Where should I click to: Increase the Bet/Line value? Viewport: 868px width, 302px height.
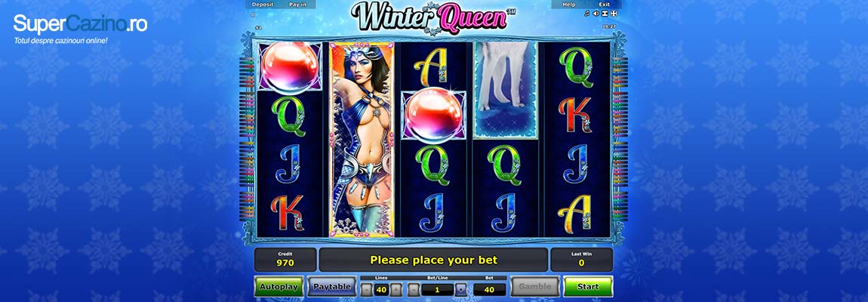(x=461, y=288)
